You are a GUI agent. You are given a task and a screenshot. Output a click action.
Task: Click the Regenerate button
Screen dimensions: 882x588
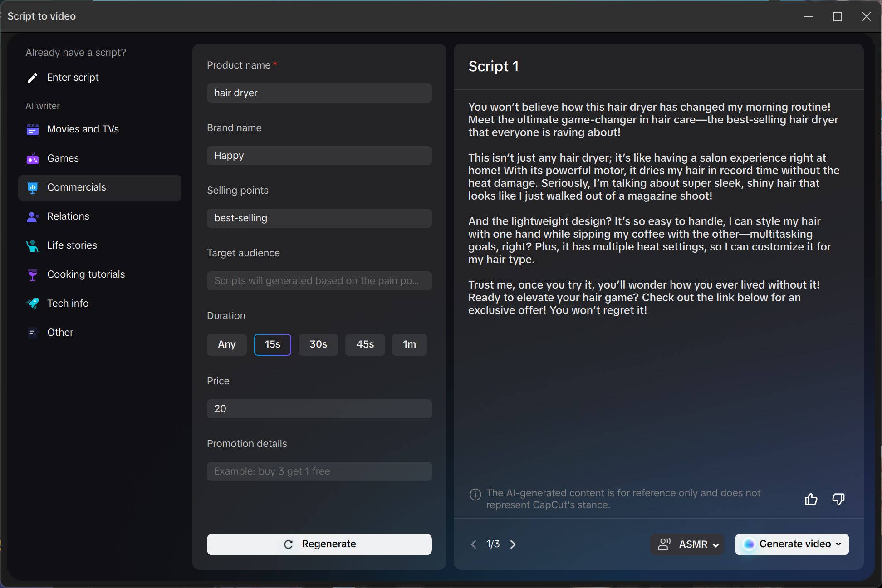tap(319, 544)
